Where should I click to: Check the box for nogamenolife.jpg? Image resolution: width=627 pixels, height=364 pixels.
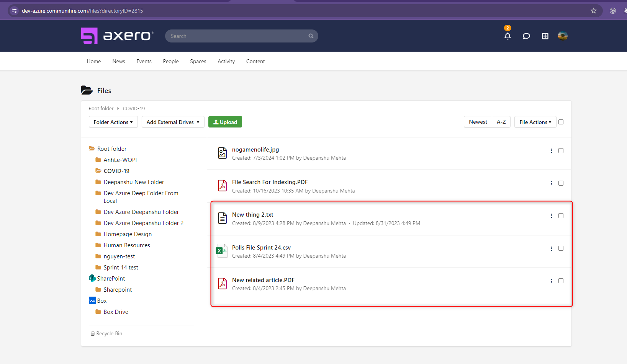click(561, 151)
